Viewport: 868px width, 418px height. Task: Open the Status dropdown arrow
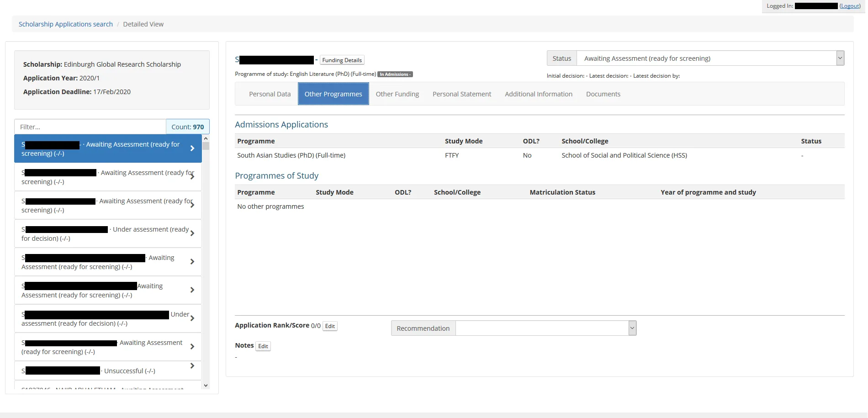coord(840,58)
